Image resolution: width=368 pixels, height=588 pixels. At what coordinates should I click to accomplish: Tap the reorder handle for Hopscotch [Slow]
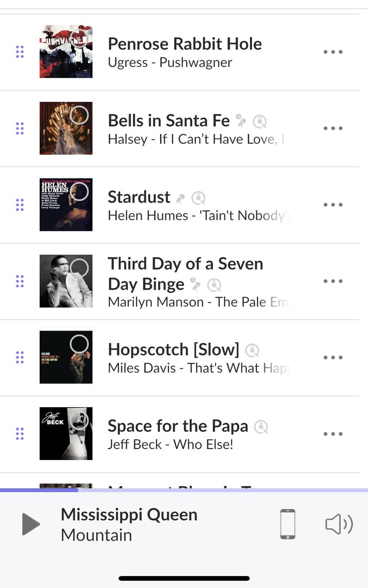[20, 358]
